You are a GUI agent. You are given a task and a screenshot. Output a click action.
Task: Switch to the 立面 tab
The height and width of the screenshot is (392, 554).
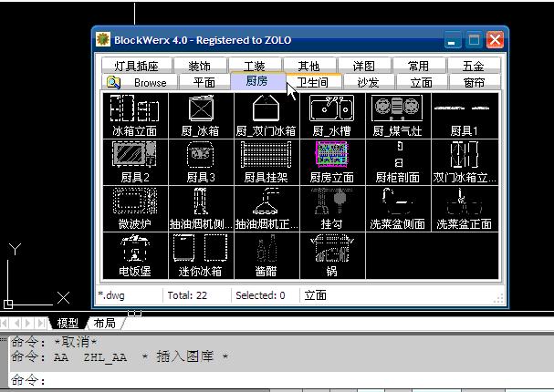click(x=422, y=82)
